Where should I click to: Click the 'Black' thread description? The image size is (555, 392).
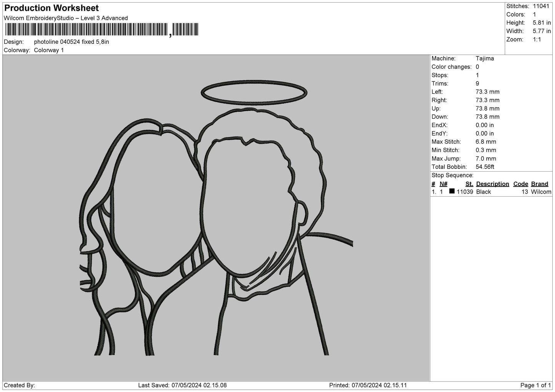click(483, 192)
